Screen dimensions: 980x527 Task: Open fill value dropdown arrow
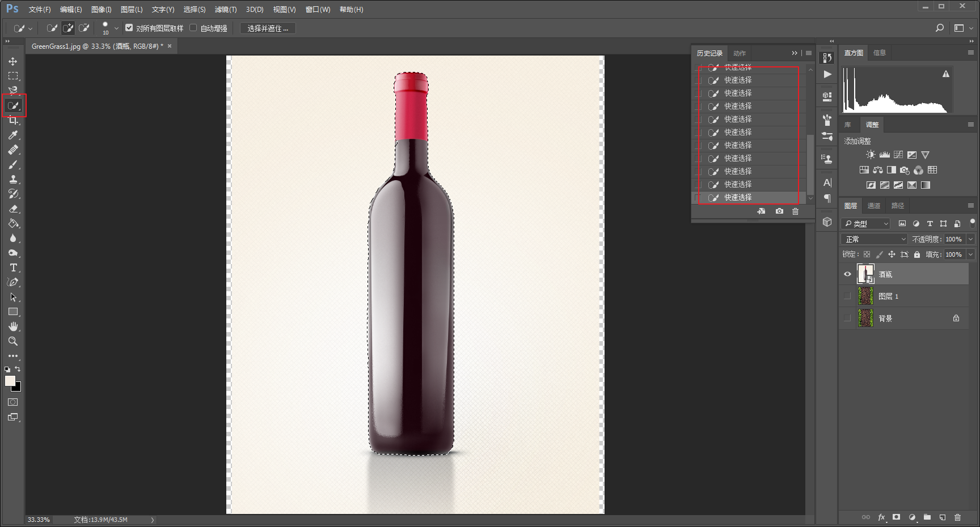point(970,254)
